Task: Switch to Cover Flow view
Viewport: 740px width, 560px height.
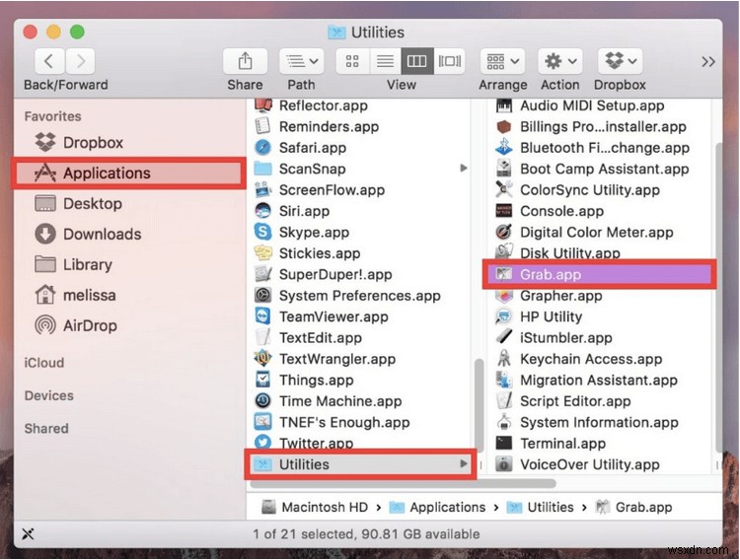Action: coord(449,61)
